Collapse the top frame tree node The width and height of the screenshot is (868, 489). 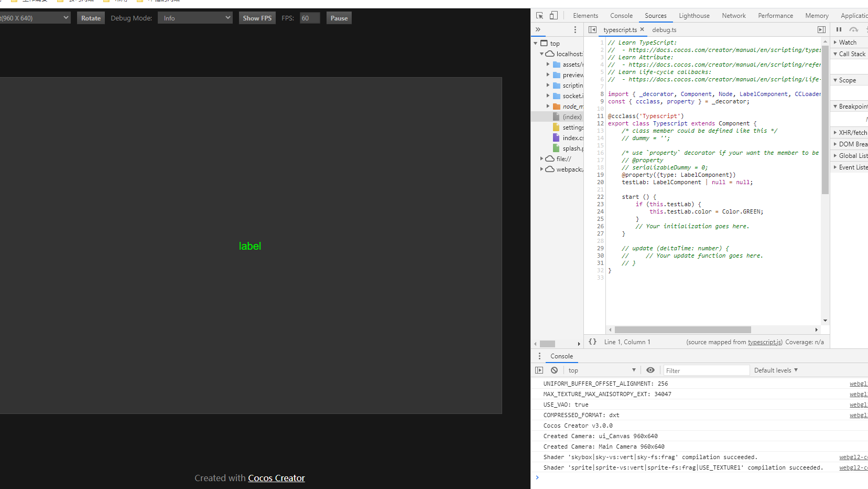point(535,44)
